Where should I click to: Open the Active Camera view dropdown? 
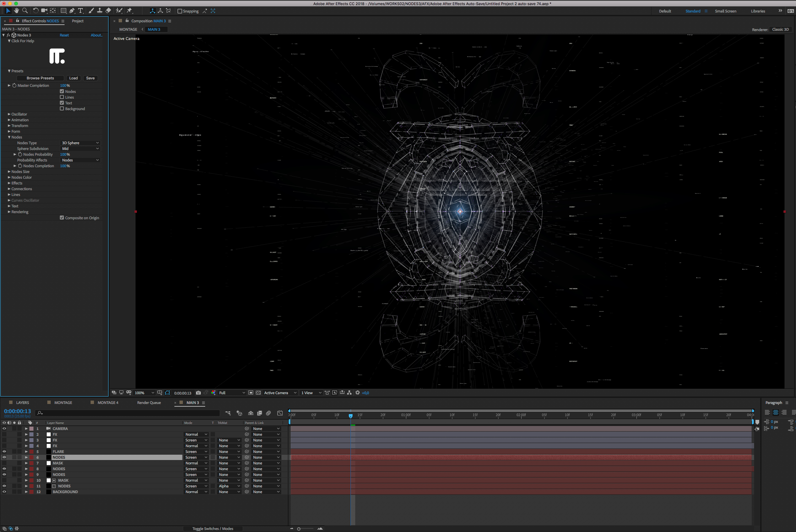coord(281,392)
